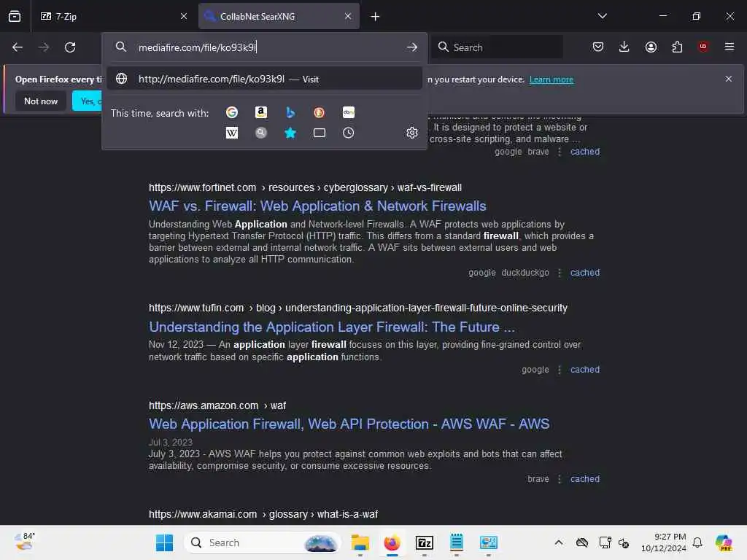The image size is (747, 560).
Task: Open Understanding the Application Layer Firewall result
Action: pos(332,327)
